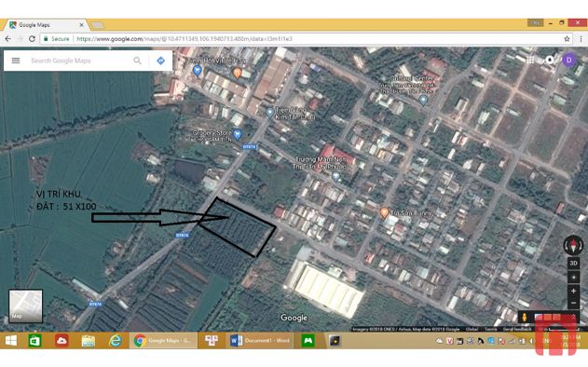Show your location with the target button
The width and height of the screenshot is (588, 367).
(573, 278)
